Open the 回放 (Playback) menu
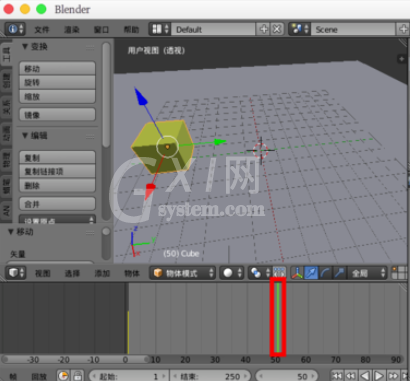This screenshot has width=410, height=381. click(39, 377)
